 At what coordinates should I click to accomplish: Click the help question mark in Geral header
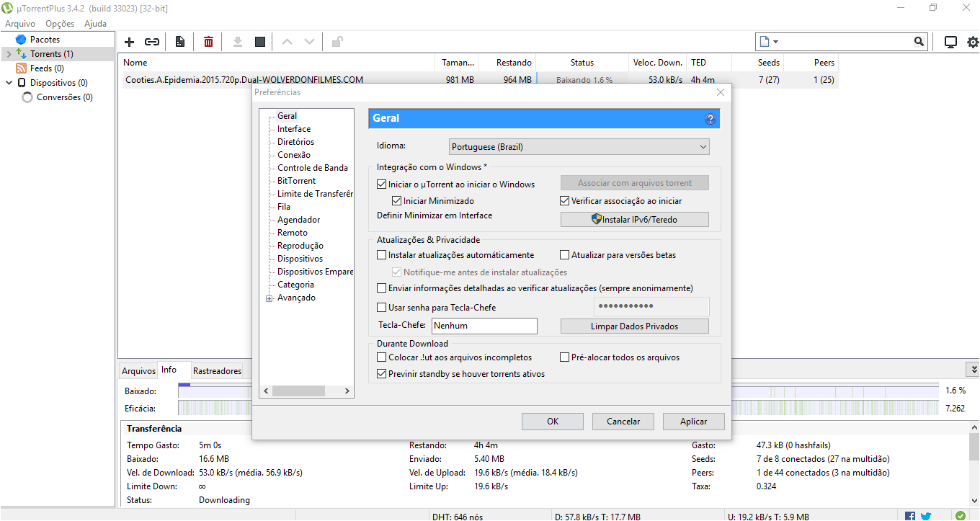coord(710,119)
